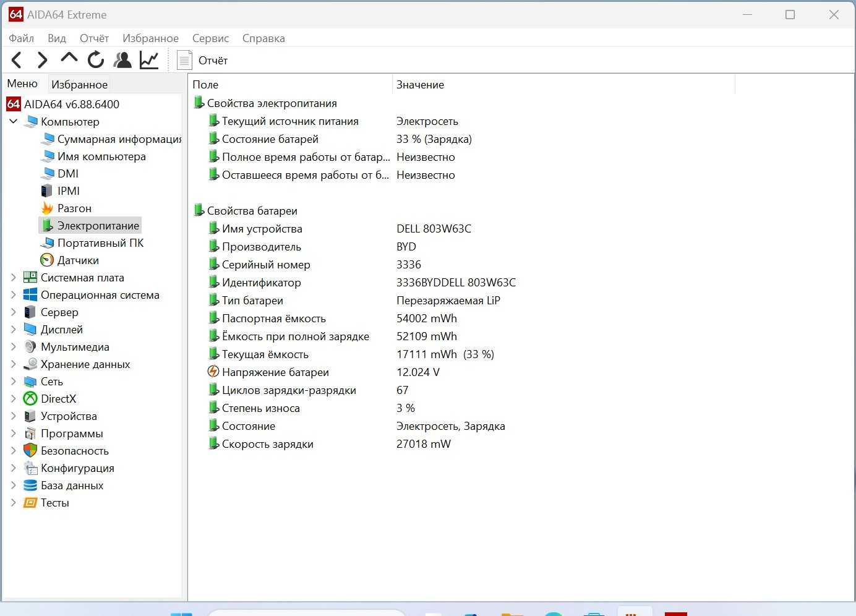856x616 pixels.
Task: Click the Сеть network icon
Action: (30, 382)
